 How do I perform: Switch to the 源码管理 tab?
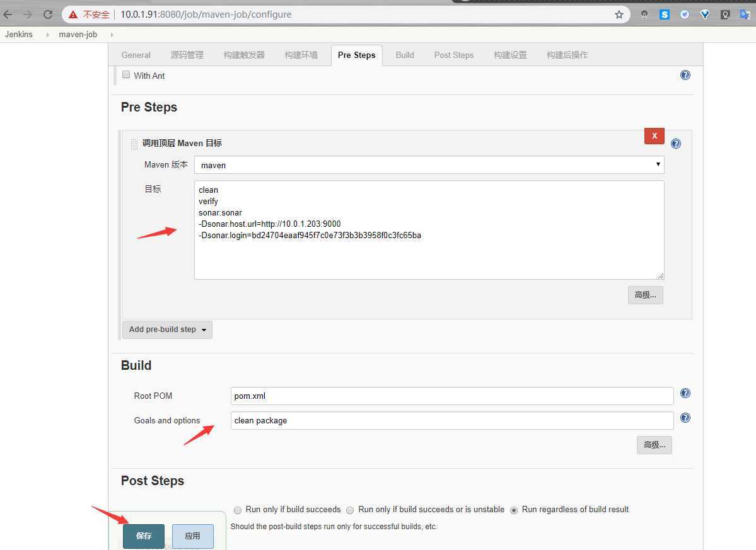(x=187, y=55)
